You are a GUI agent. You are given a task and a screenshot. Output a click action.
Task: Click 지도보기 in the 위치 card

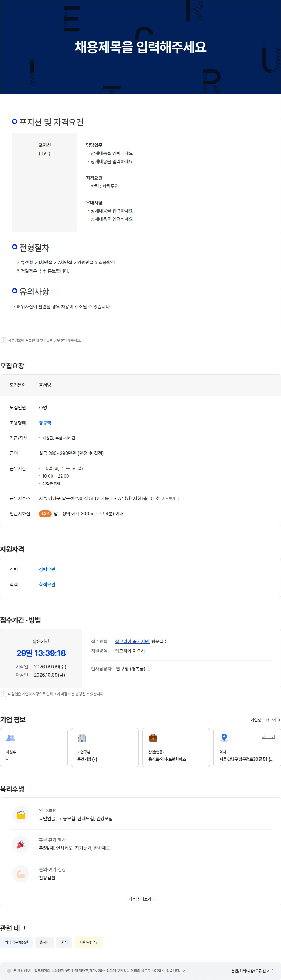[x=268, y=737]
